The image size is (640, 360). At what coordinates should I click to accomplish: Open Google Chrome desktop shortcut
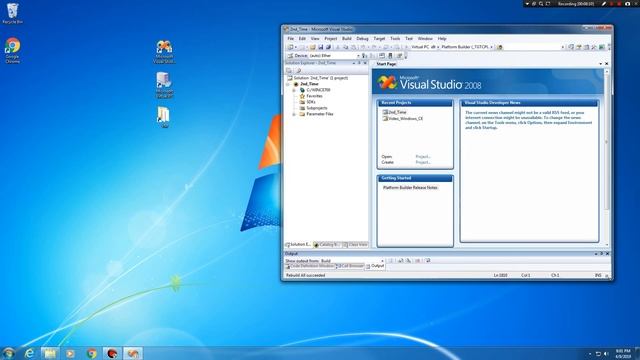[x=13, y=51]
